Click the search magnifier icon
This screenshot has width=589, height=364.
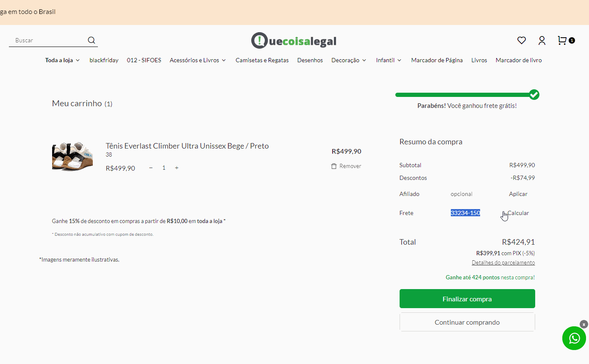92,40
